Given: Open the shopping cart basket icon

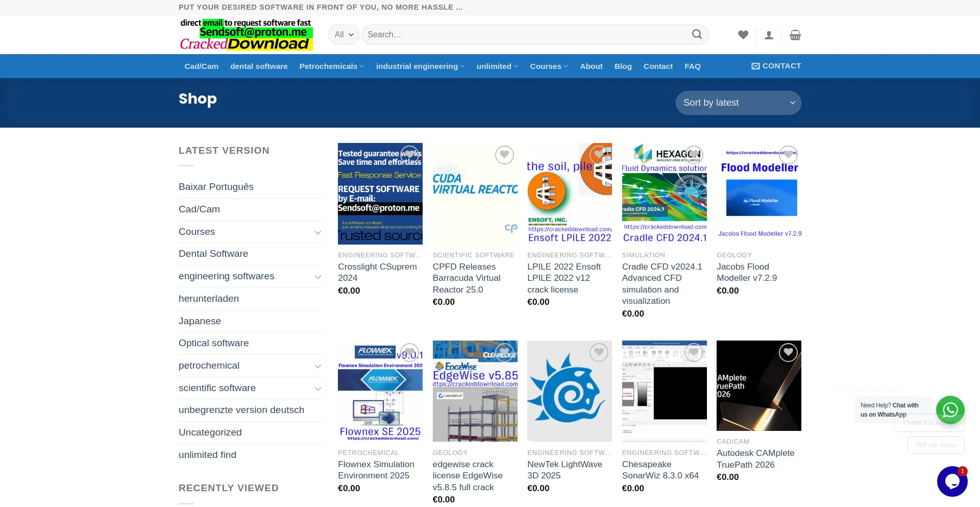Looking at the screenshot, I should (x=795, y=35).
